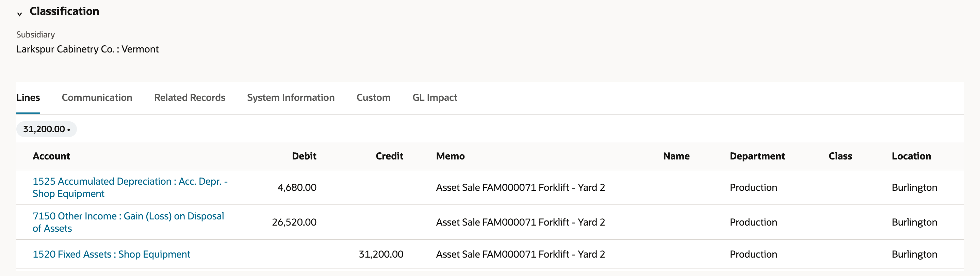Show the System Information tab
This screenshot has height=276, width=980.
[x=291, y=97]
